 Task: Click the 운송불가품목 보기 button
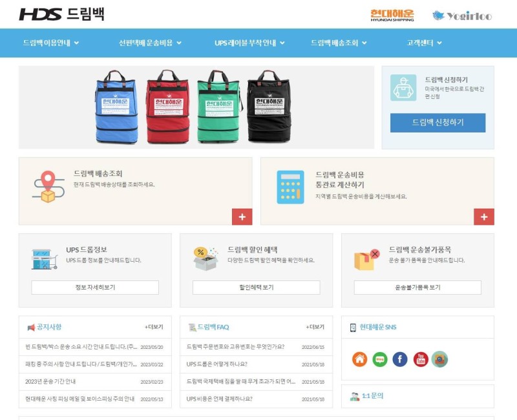pyautogui.click(x=417, y=288)
